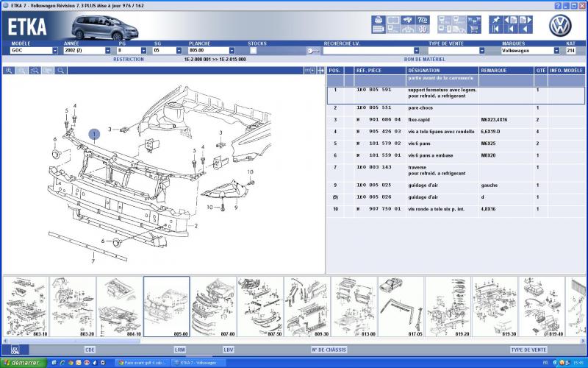This screenshot has width=588, height=368.
Task: Open the ANNÉE dropdown showing 2002
Action: coord(108,50)
